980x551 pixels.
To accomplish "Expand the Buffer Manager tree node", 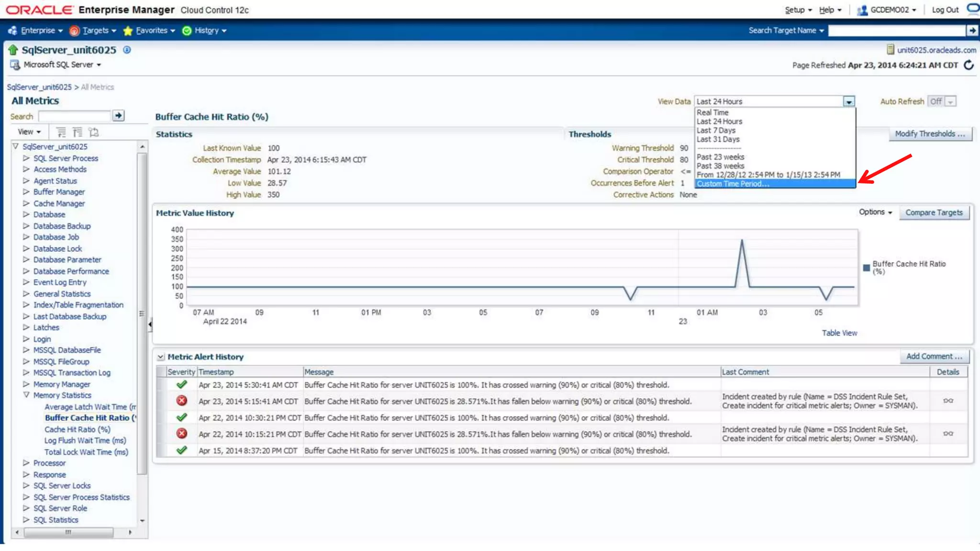I will click(x=26, y=192).
